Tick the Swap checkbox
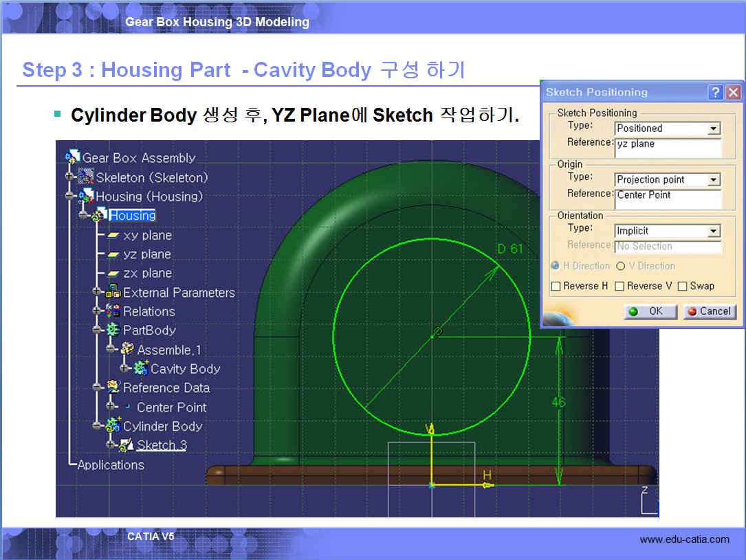Image resolution: width=746 pixels, height=560 pixels. pos(683,286)
